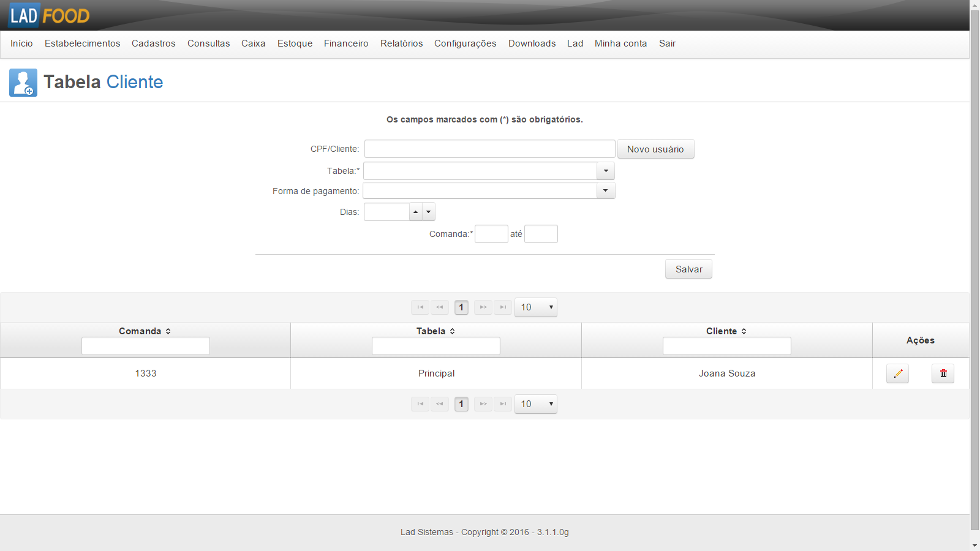Open the Cadastros menu

pyautogui.click(x=154, y=43)
